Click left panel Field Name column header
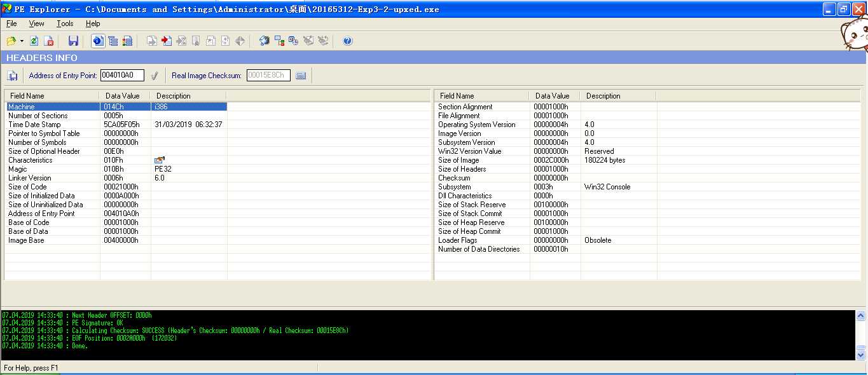868x375 pixels. pyautogui.click(x=52, y=96)
